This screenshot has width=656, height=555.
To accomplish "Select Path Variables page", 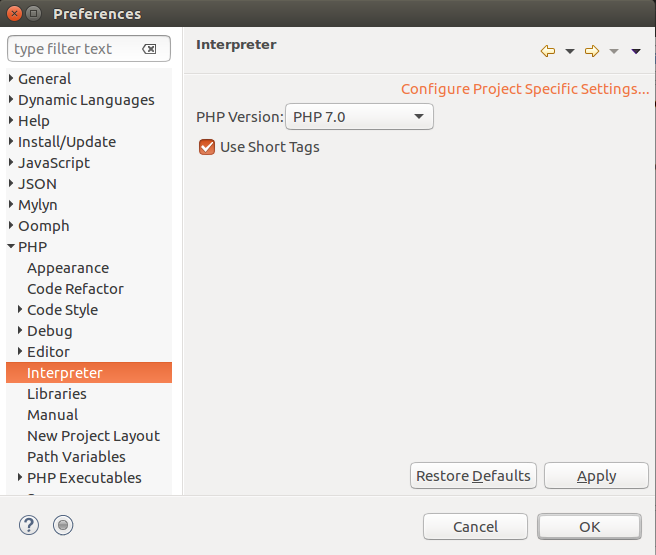I will point(76,457).
